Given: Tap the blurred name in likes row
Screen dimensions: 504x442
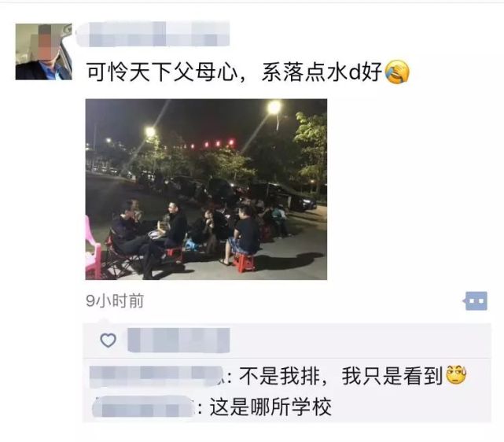Looking at the screenshot, I should pyautogui.click(x=178, y=340).
